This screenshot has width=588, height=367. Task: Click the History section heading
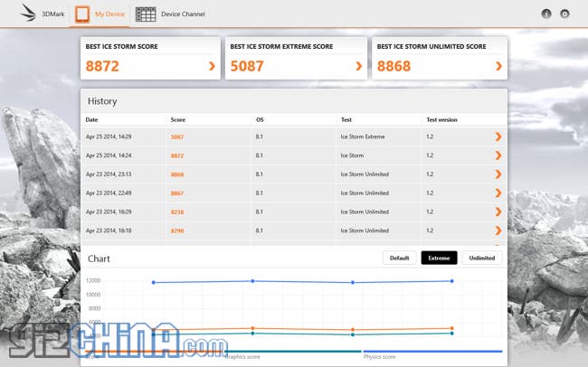[102, 101]
